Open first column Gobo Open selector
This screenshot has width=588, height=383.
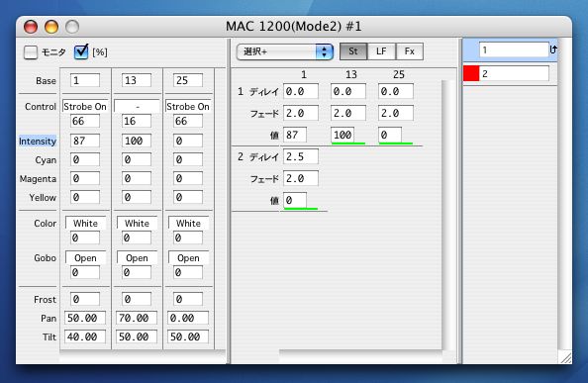coord(85,258)
